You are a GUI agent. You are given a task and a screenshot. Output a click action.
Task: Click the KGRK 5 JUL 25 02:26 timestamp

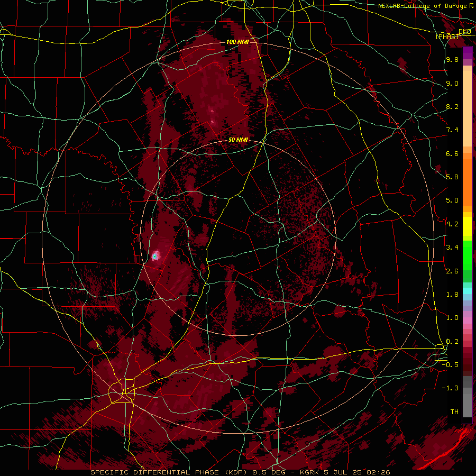345,472
